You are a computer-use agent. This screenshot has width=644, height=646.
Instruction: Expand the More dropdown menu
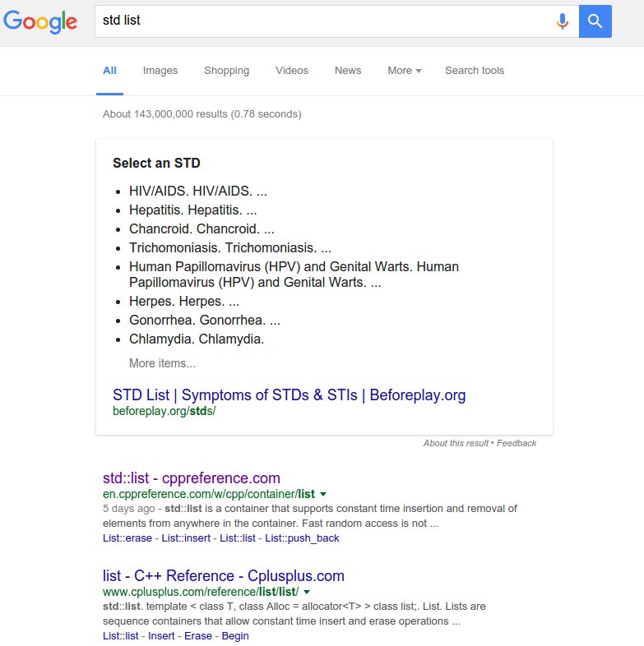[x=405, y=71]
